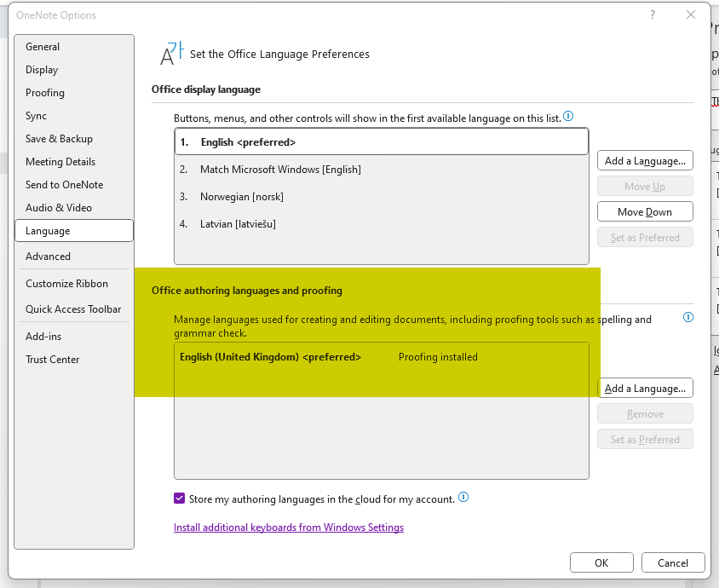Viewport: 719px width, 588px height.
Task: Select Norwegian [norsk] in display list
Action: (x=382, y=197)
